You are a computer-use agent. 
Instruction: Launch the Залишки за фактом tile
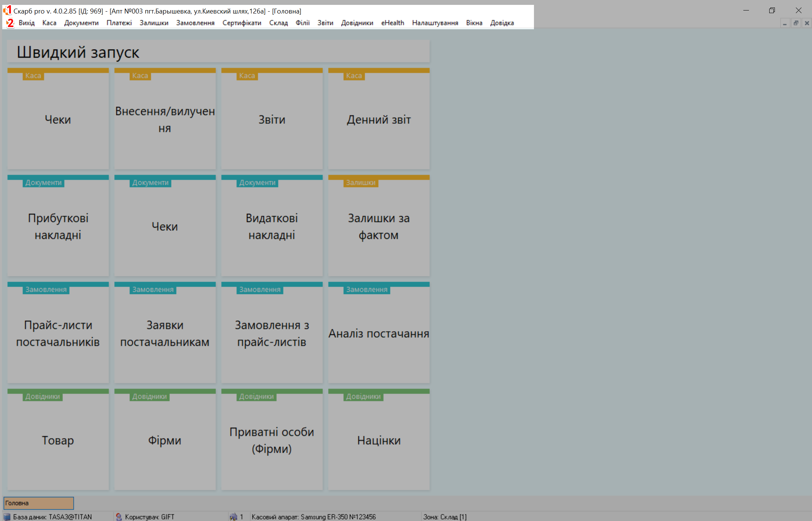379,226
